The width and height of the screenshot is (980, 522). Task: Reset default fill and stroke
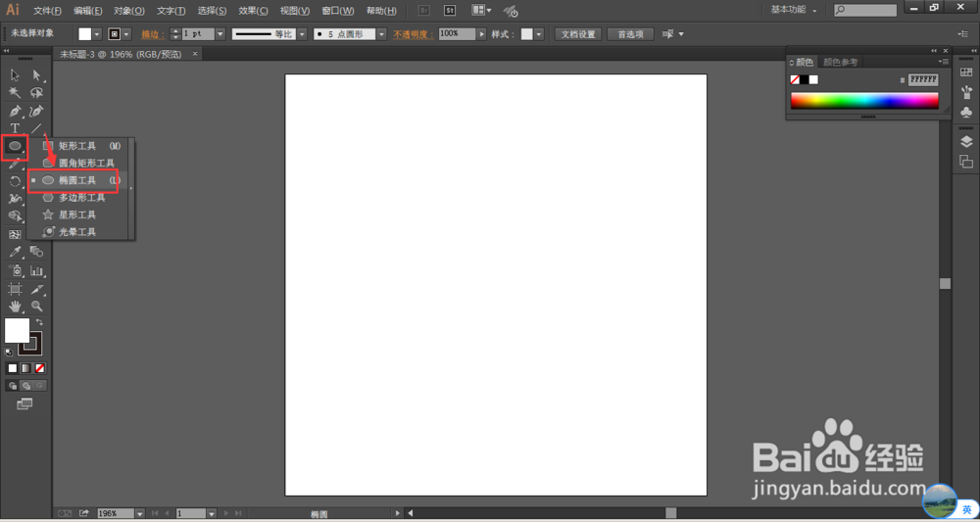(x=9, y=353)
